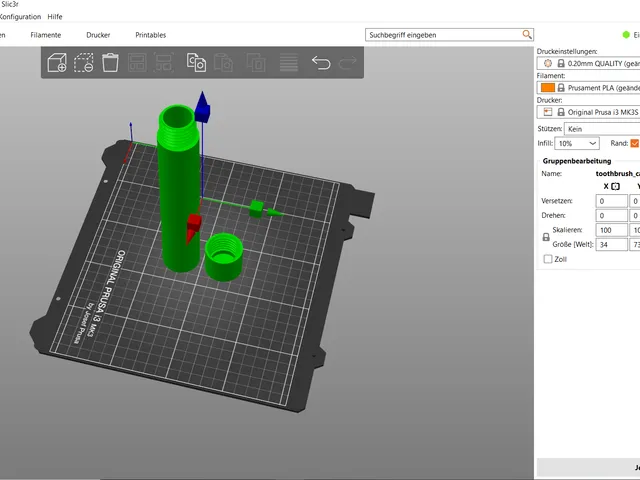Click the blue Z-axis gizmo arrow
This screenshot has width=640, height=480.
(202, 107)
